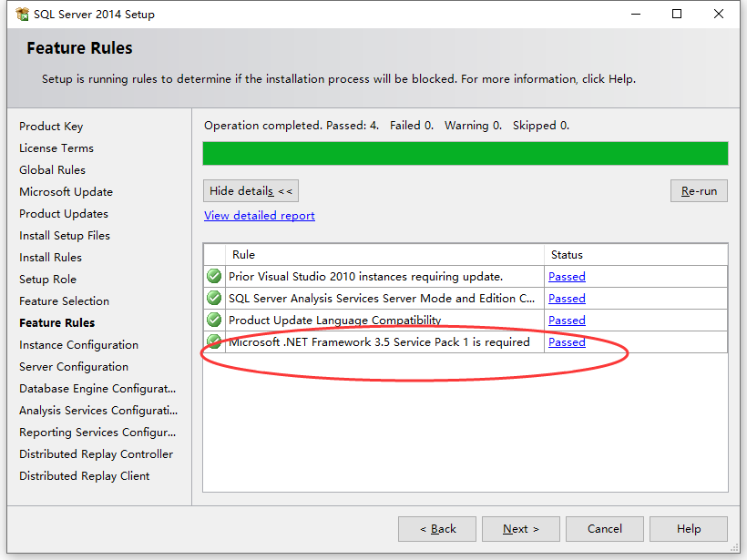Go back to Install Rules step via Back button
Screen dimensions: 747x560
point(436,528)
